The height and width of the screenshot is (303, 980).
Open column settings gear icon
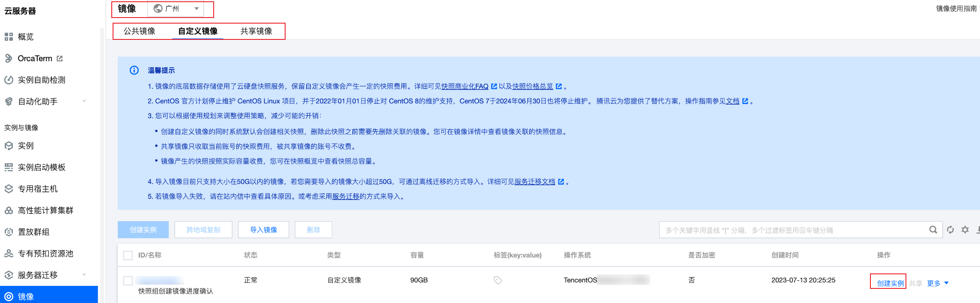coord(965,230)
